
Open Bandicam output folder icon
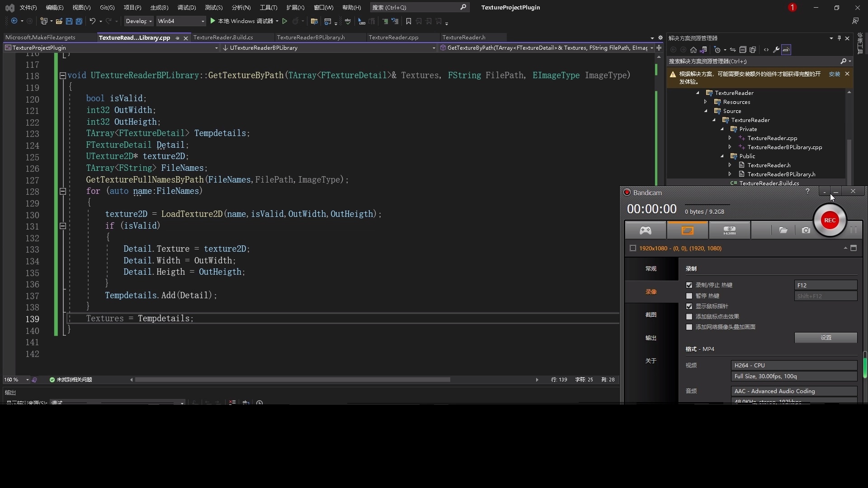pos(783,230)
